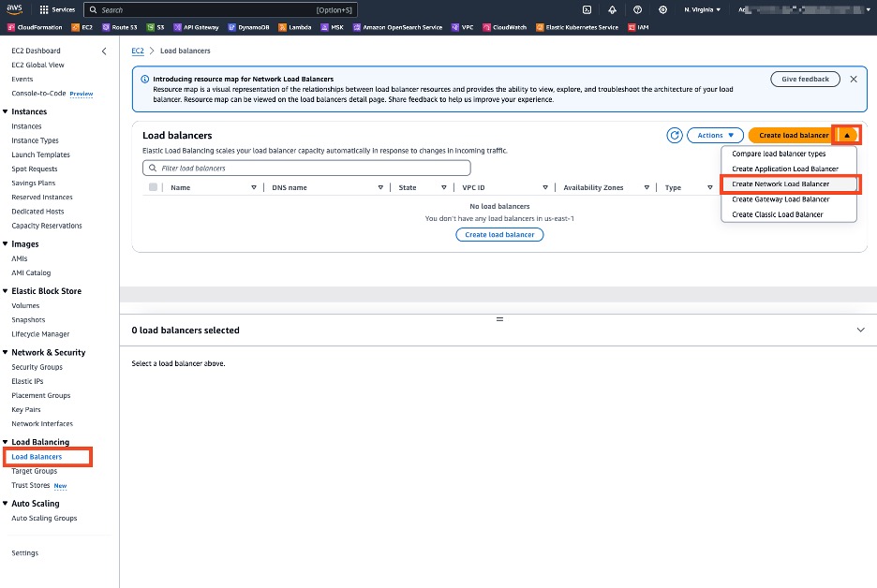Open CloudShell terminal icon in top bar
Screen dimensions: 877x588
(587, 9)
